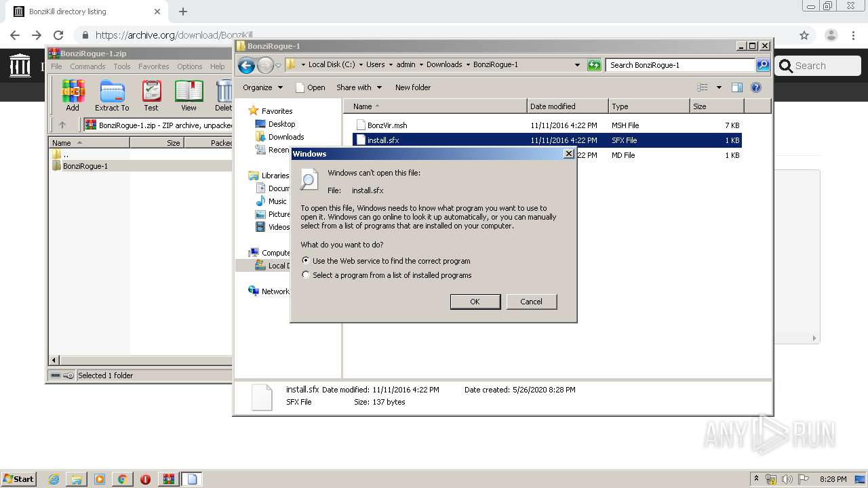Click archive.org Search field
The height and width of the screenshot is (488, 868).
click(x=818, y=66)
